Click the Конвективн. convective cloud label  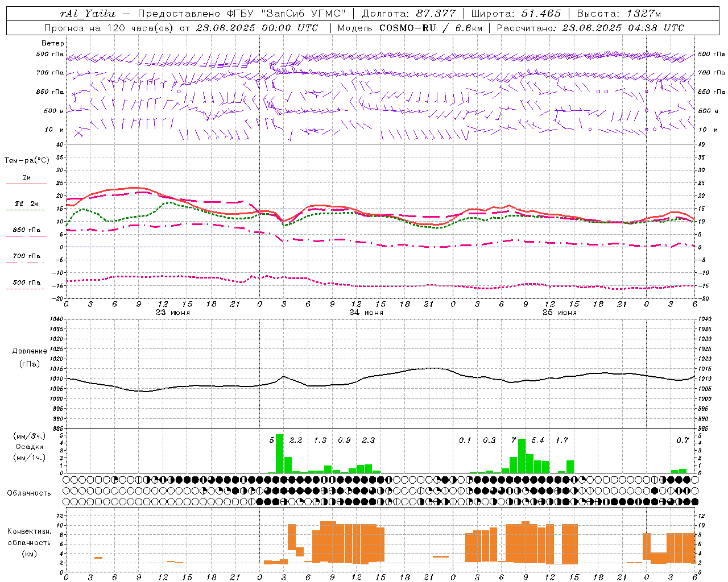(x=29, y=531)
